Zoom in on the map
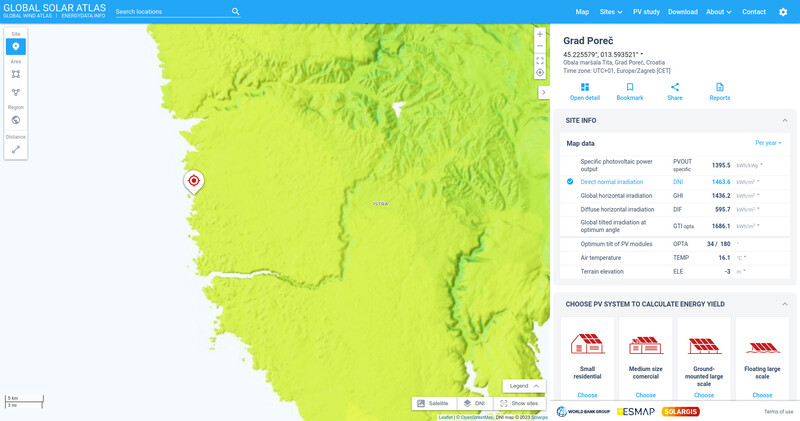800x421 pixels. pyautogui.click(x=540, y=34)
